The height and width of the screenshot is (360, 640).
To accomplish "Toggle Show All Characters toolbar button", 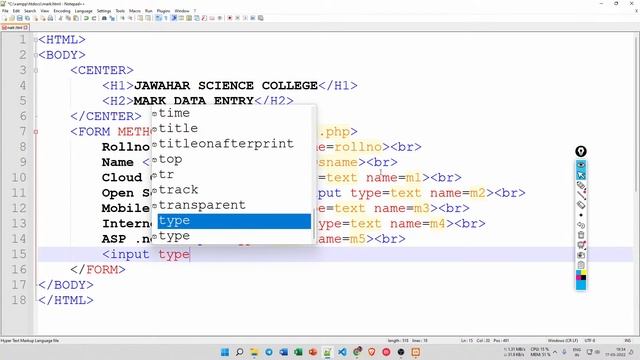I will (x=166, y=18).
